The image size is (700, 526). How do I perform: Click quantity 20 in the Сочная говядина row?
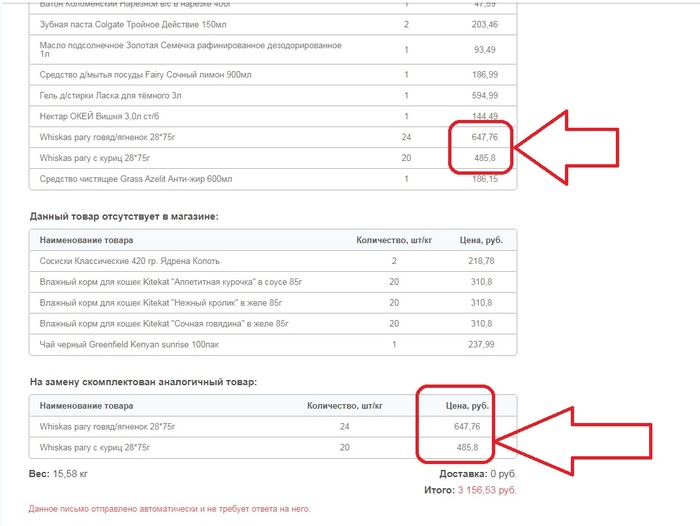tap(394, 324)
